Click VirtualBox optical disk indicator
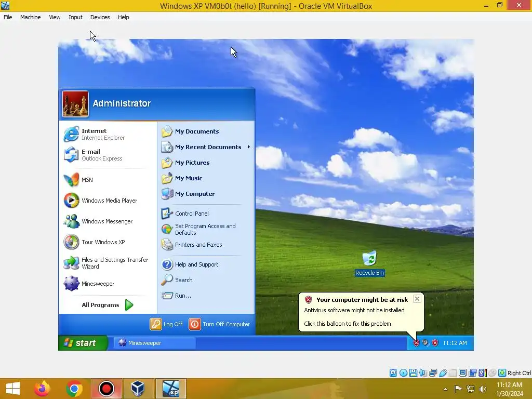Viewport: 532px width, 399px height. [x=403, y=373]
